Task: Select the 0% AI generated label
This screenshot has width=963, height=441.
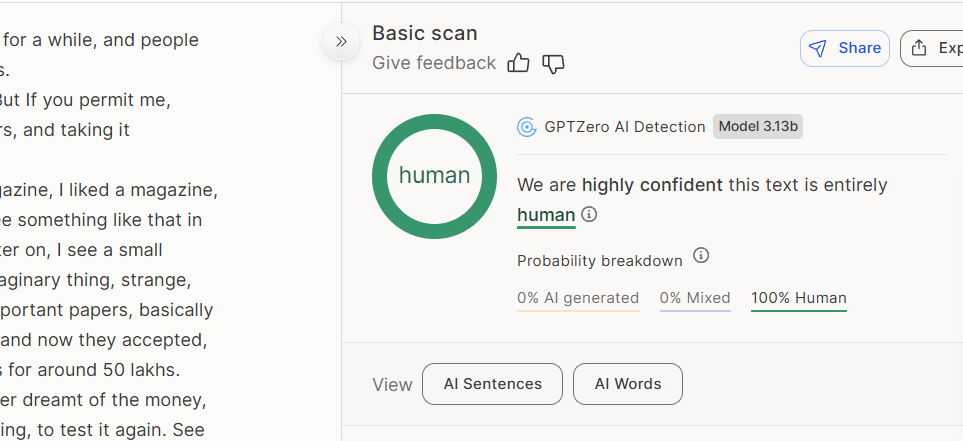Action: click(578, 298)
